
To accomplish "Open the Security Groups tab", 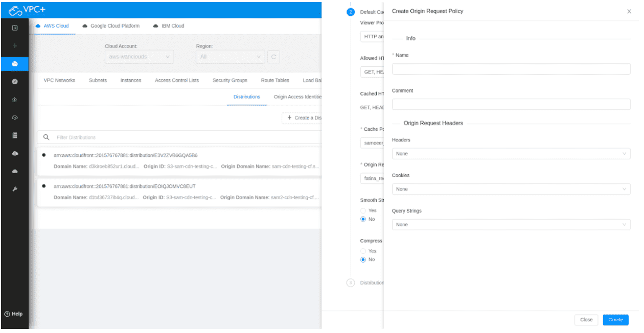I will coord(230,80).
